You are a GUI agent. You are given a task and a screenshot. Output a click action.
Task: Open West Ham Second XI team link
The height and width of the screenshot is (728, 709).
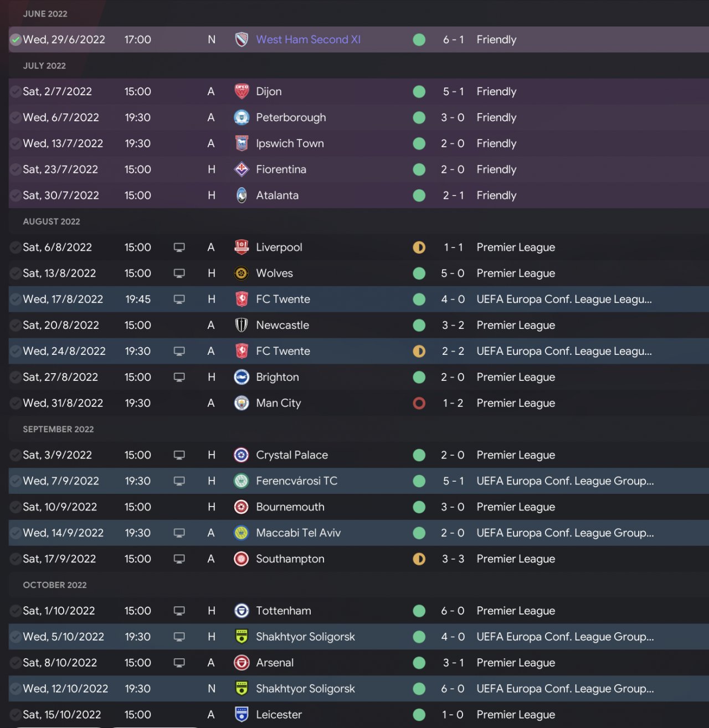pos(308,40)
